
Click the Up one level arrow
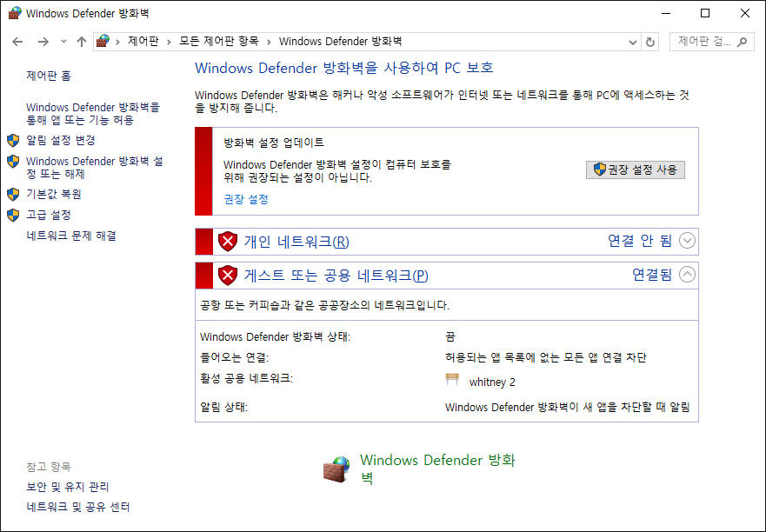pyautogui.click(x=81, y=42)
